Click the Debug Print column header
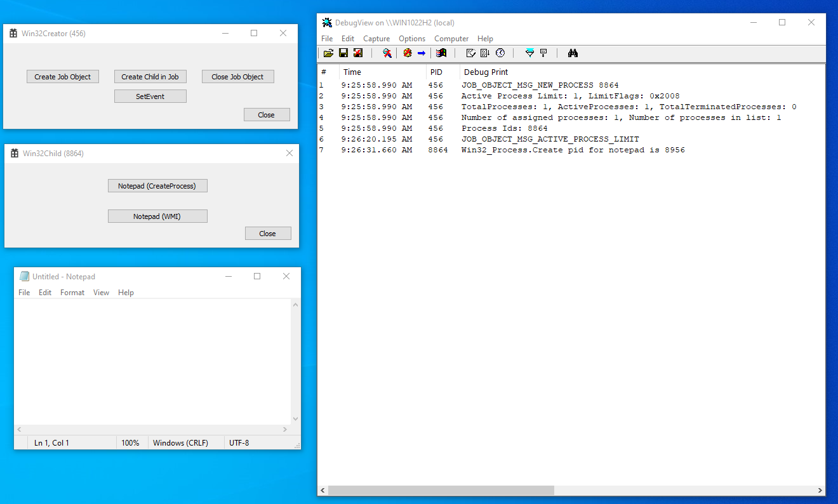This screenshot has width=838, height=504. point(642,72)
